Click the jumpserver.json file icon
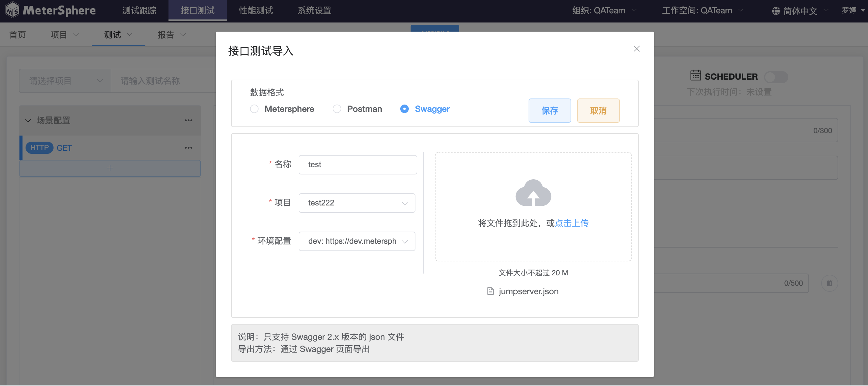 [x=490, y=291]
